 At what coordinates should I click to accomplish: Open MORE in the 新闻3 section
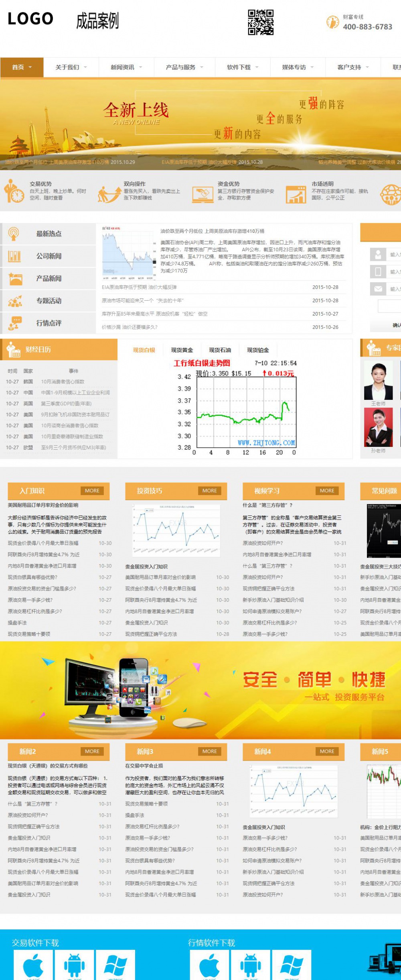(x=210, y=751)
